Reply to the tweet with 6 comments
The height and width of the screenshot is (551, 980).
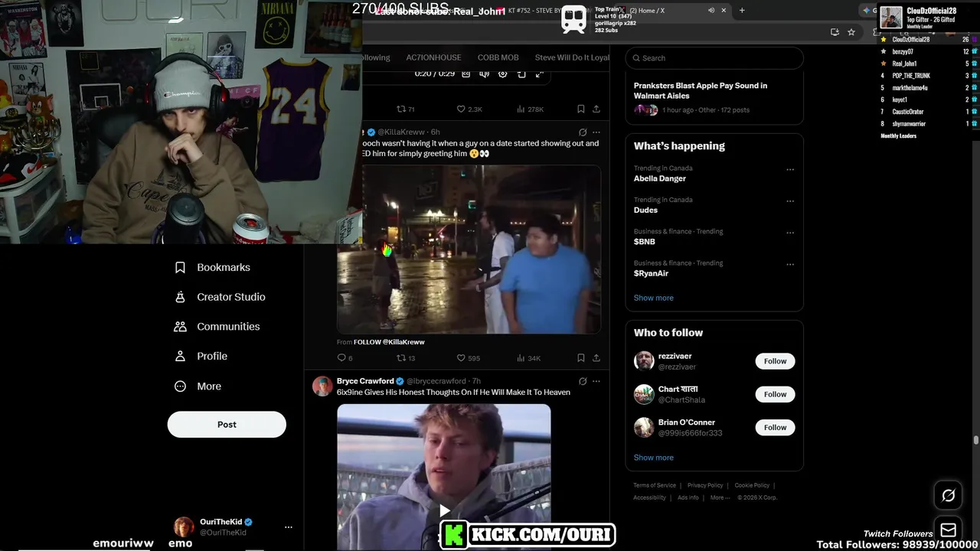345,357
